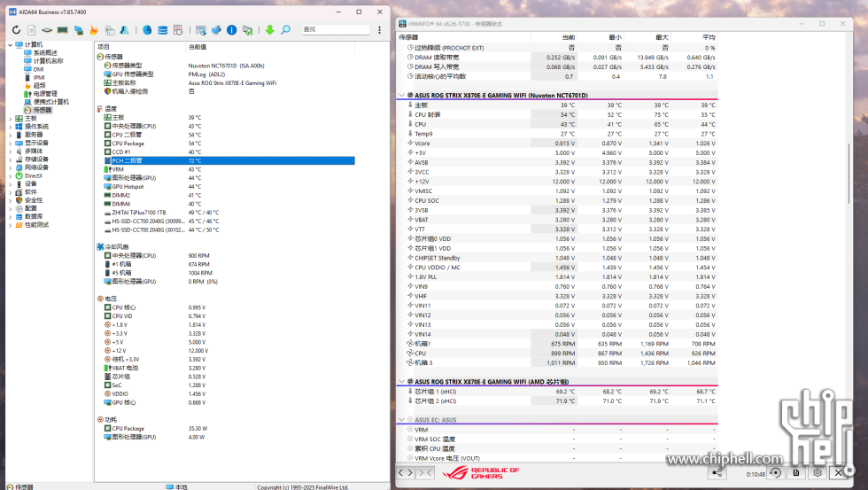Click the X close-sensors icon in HWiNFO bottom bar
Viewport: 868px width, 490px height.
click(838, 473)
